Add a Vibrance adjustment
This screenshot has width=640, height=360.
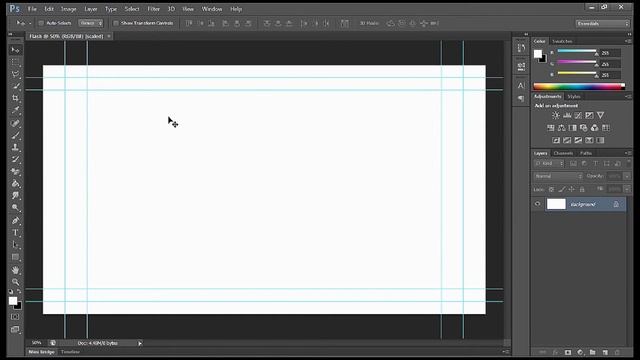[600, 116]
